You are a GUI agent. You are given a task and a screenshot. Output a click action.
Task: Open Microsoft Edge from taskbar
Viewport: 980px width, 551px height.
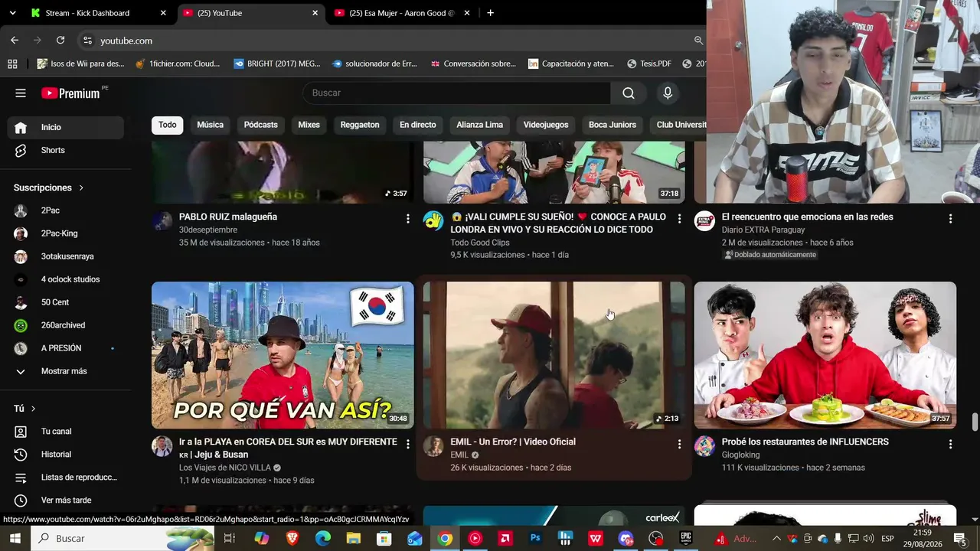(x=322, y=538)
